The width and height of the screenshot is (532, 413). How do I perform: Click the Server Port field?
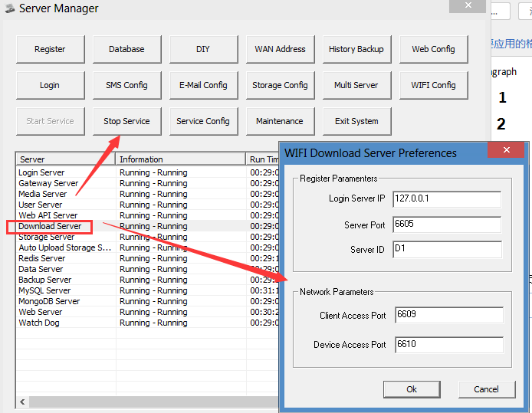[x=447, y=225]
